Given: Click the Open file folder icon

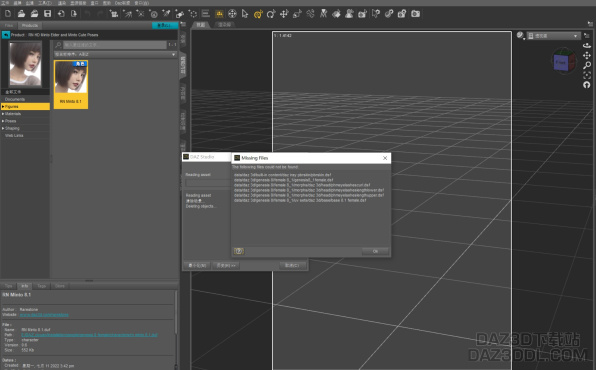Looking at the screenshot, I should click(x=21, y=14).
